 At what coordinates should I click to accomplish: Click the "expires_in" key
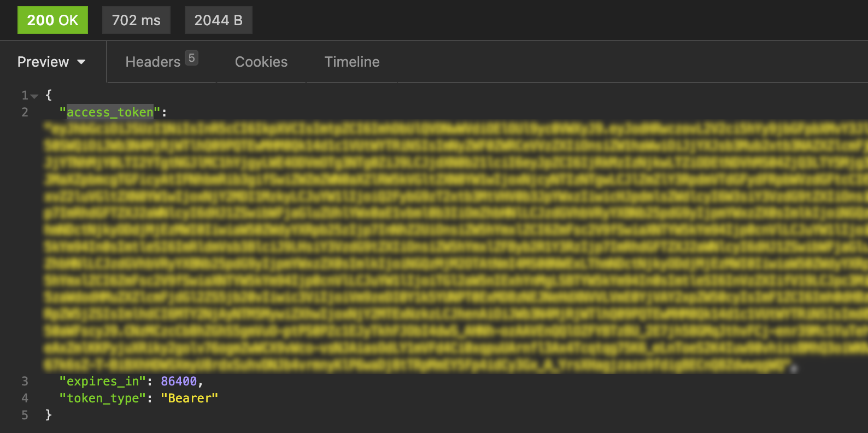[x=102, y=381]
